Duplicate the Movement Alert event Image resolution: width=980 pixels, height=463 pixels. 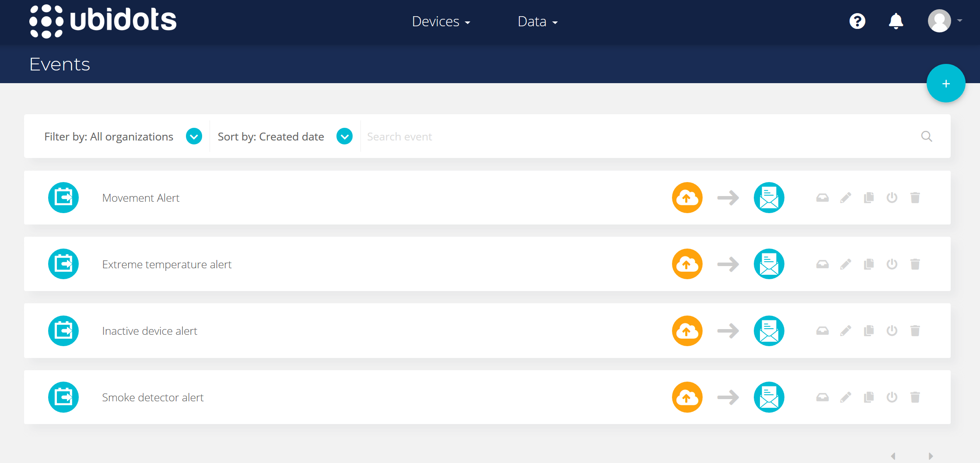[869, 198]
